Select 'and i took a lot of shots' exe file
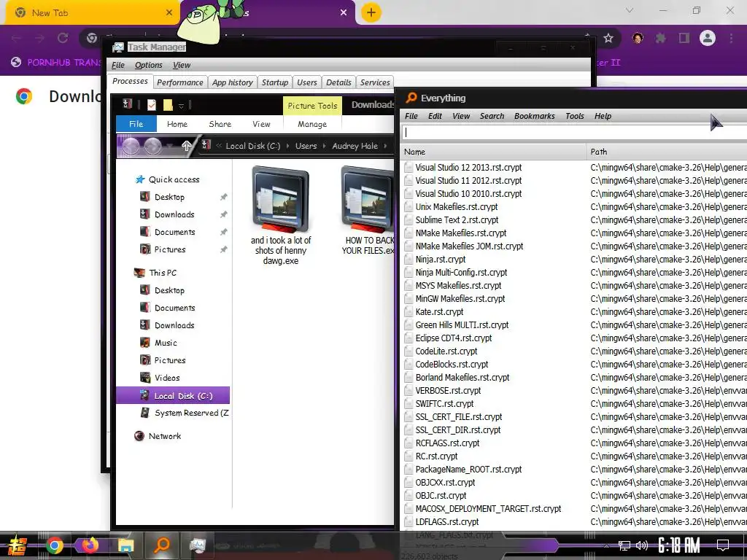Viewport: 747px width, 560px height. [281, 215]
